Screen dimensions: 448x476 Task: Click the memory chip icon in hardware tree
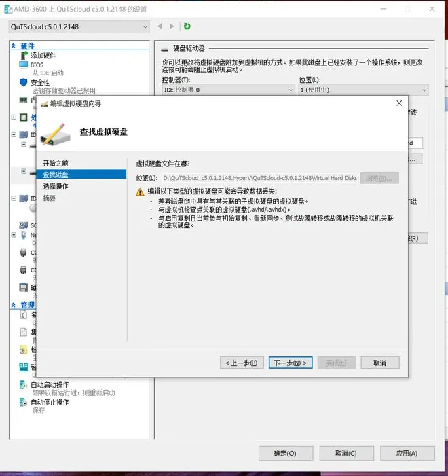[x=23, y=100]
